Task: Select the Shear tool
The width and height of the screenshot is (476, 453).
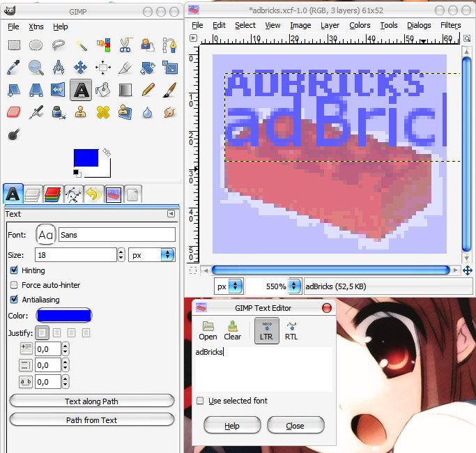Action: [x=14, y=90]
